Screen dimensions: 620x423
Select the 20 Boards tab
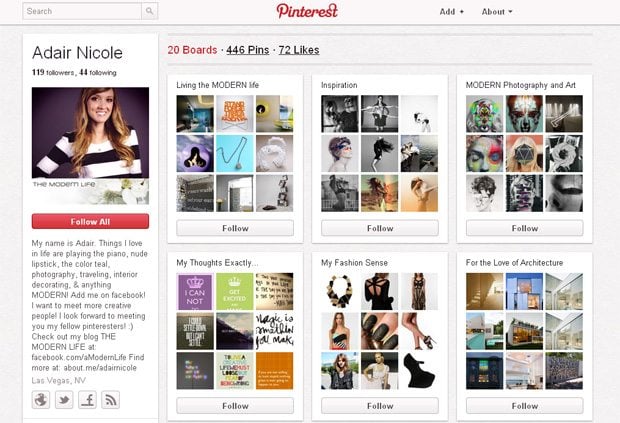coord(192,50)
